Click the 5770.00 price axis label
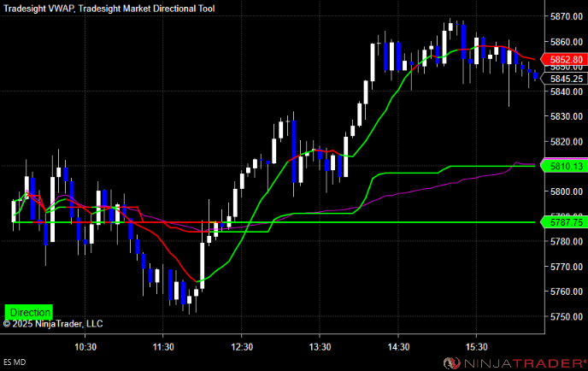This screenshot has height=371, width=588. (x=567, y=267)
